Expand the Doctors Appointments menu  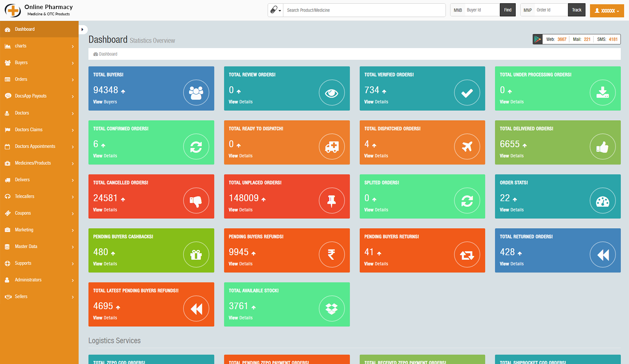pos(39,146)
